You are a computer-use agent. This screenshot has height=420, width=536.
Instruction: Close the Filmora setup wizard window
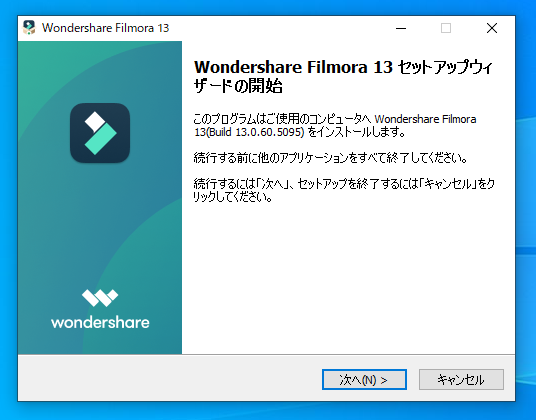(x=492, y=28)
